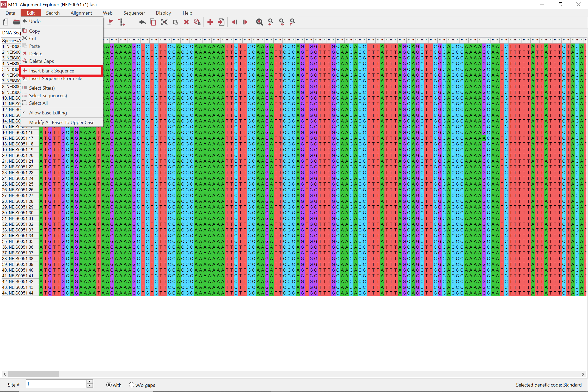
Task: Choose Insert Sequence From File menu entry
Action: (x=62, y=79)
